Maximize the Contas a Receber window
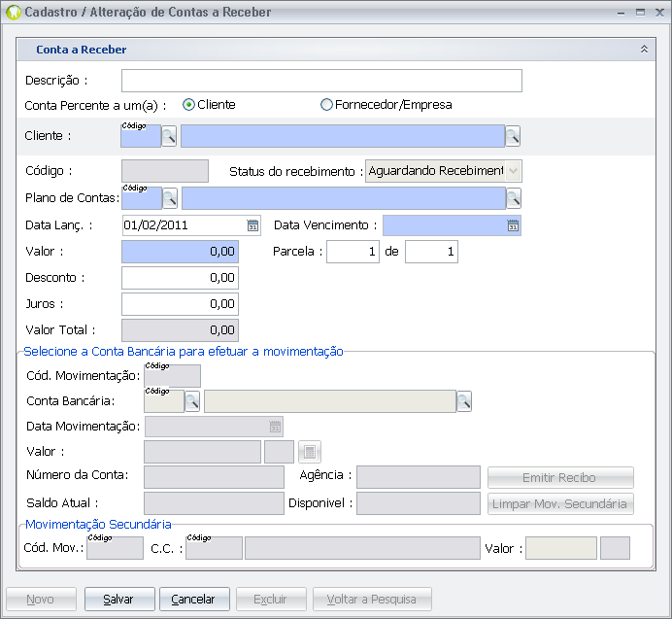The image size is (672, 619). pyautogui.click(x=640, y=13)
